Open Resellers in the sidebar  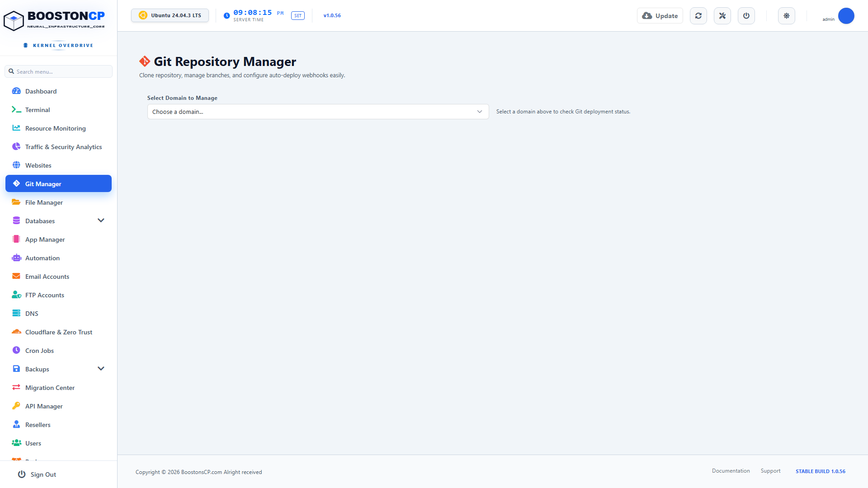(58, 425)
